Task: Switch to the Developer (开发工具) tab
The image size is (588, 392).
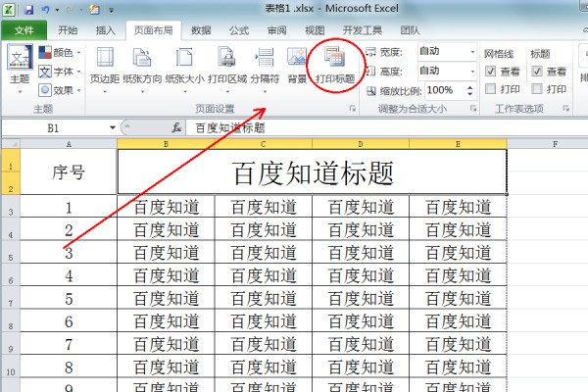Action: point(363,30)
